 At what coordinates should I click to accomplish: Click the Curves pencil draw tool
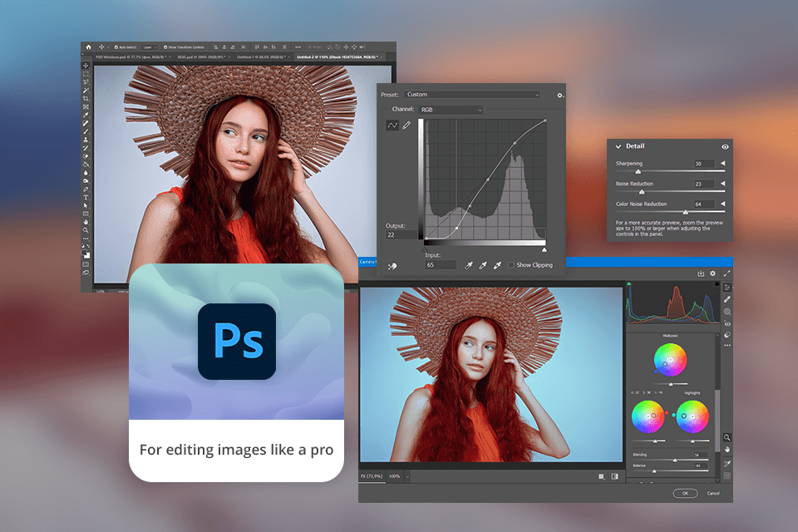(x=406, y=126)
